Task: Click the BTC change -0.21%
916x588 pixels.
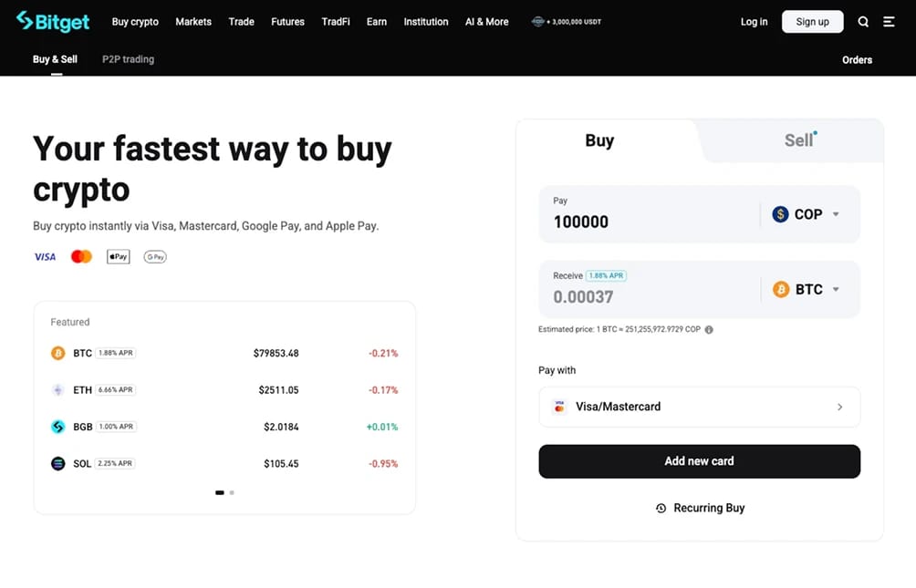Action: click(x=383, y=354)
